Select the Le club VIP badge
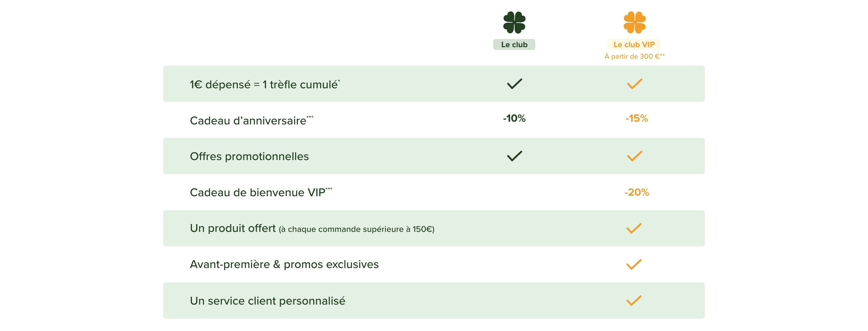Viewport: 868px width, 331px height. (634, 44)
